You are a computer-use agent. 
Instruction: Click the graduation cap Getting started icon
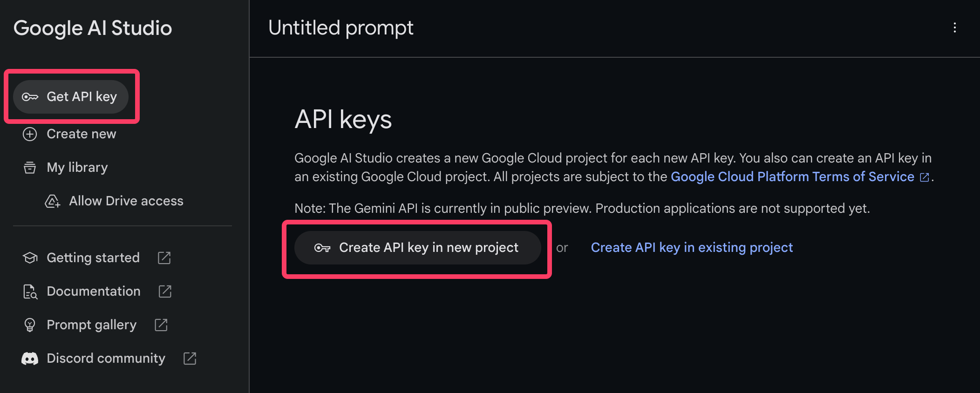coord(30,258)
